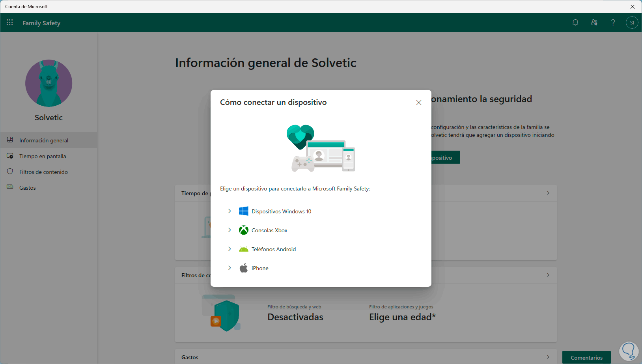Click the Gastos sidebar icon

(10, 187)
